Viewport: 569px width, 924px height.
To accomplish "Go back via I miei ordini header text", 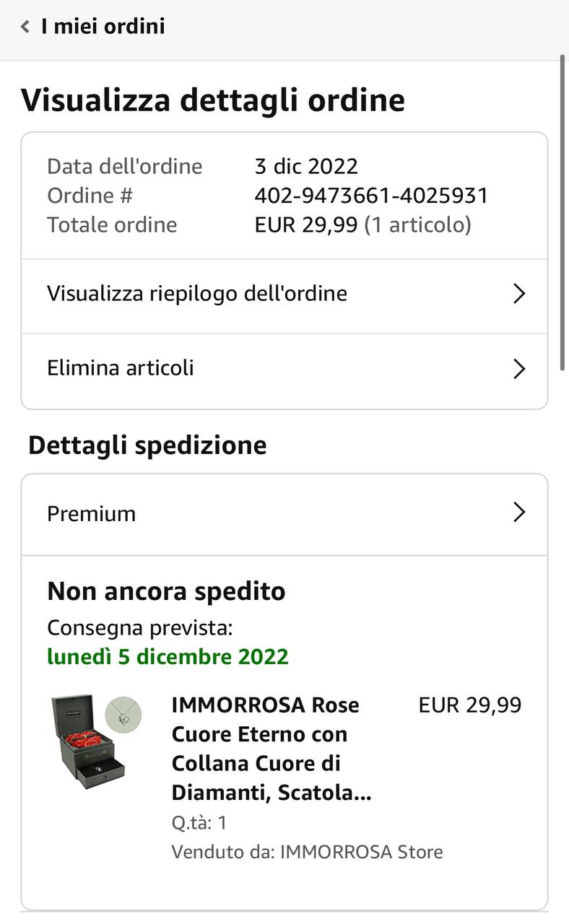I will click(103, 27).
